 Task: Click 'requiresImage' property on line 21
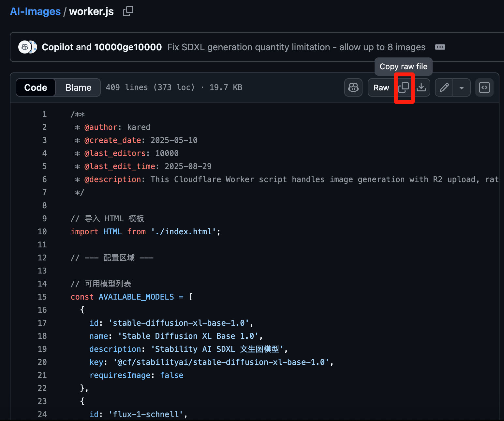(x=120, y=375)
